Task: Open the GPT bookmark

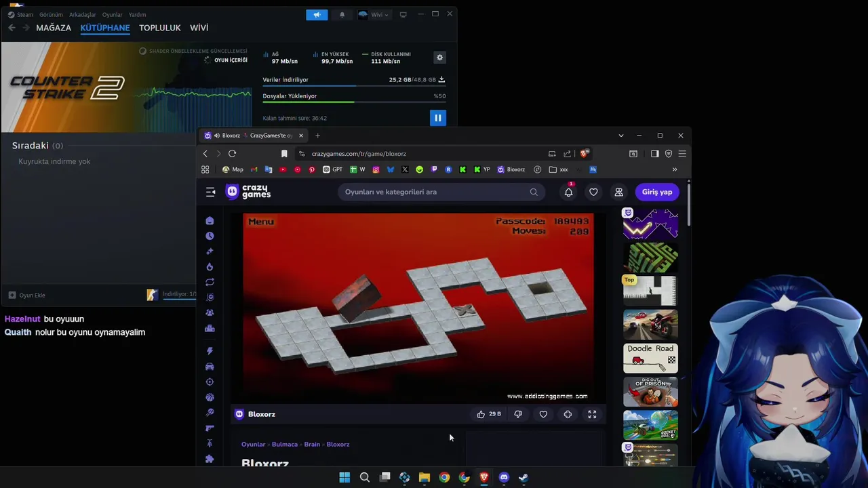Action: [x=332, y=169]
